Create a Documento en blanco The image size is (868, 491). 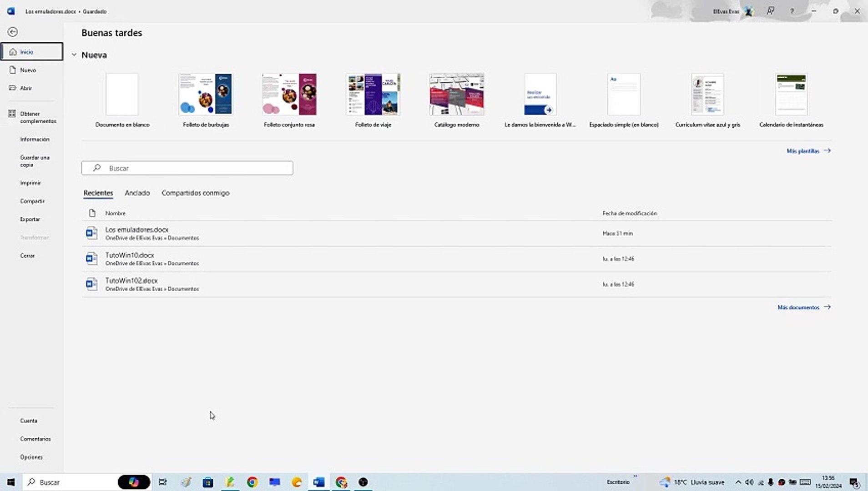[x=122, y=100]
